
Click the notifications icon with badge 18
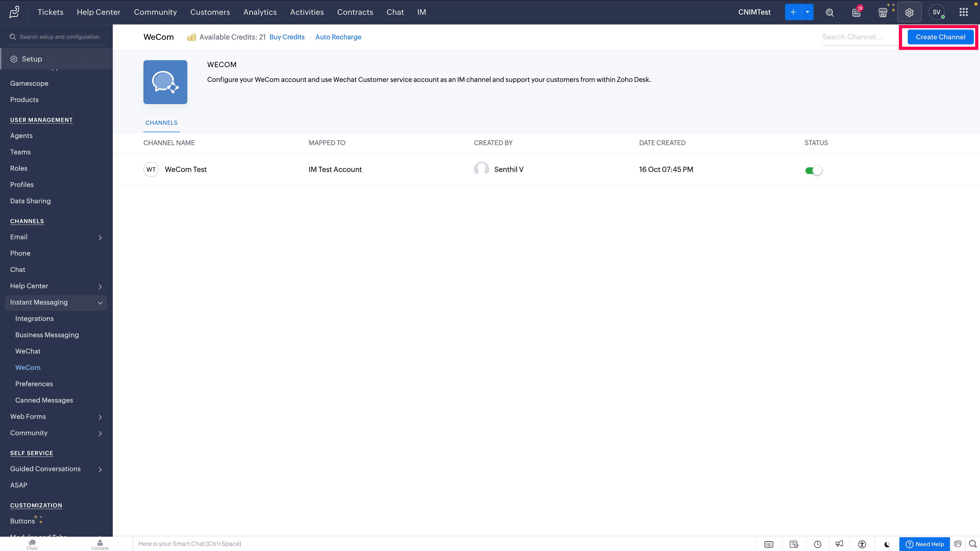[856, 12]
